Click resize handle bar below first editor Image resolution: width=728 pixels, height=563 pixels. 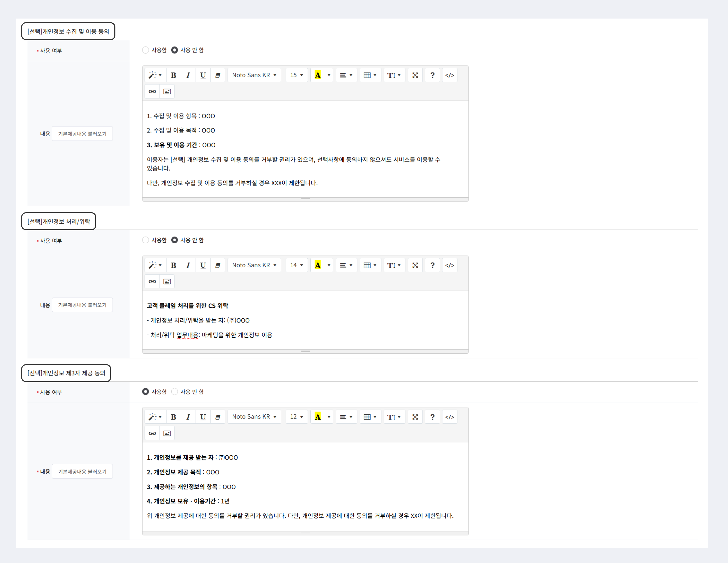[x=305, y=199]
